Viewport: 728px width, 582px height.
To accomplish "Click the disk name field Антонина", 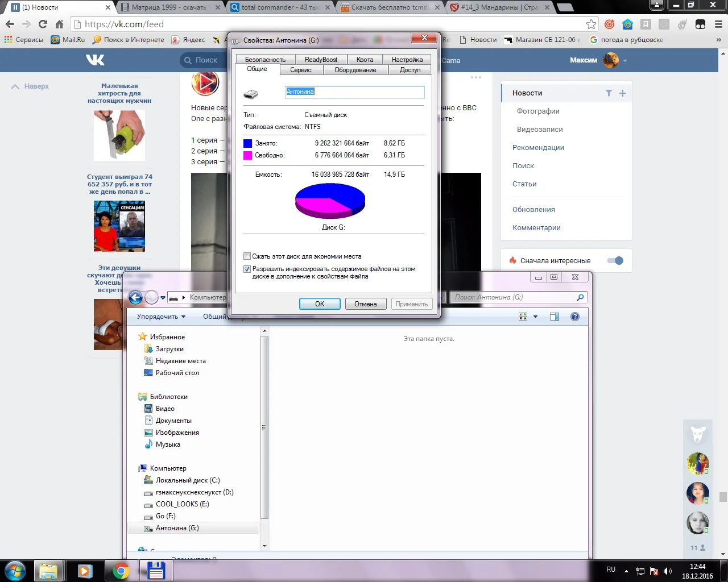I will [354, 92].
